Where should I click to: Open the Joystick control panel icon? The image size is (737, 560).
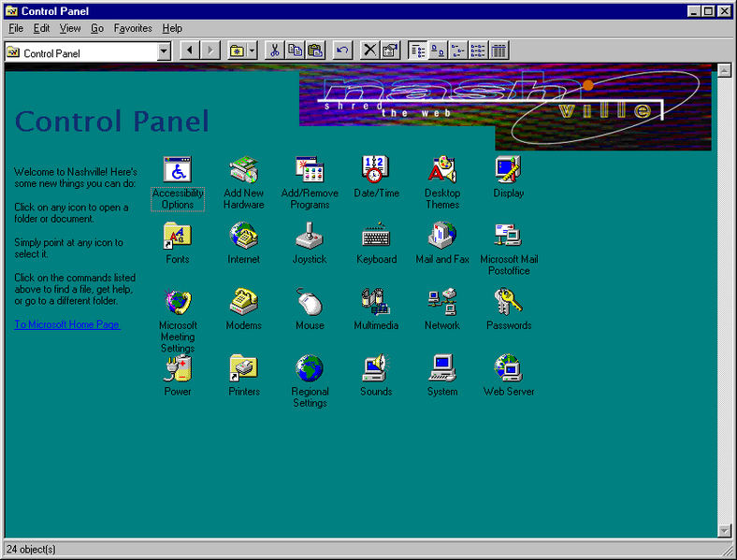pos(310,237)
